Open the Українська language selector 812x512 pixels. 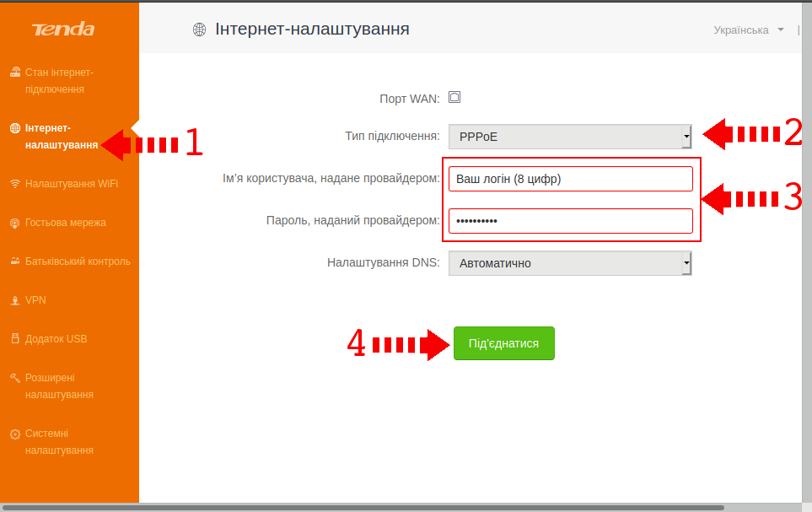tap(748, 30)
